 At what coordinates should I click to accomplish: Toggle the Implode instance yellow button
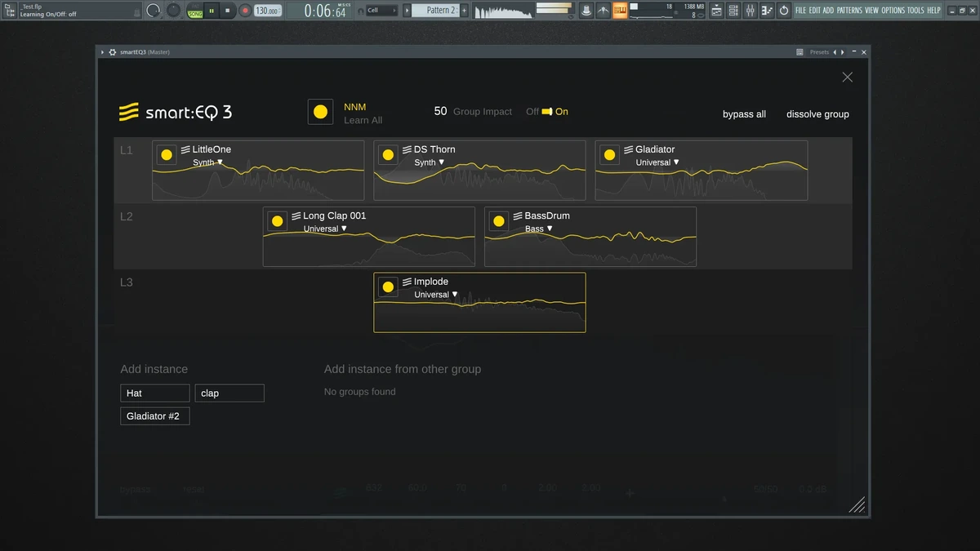[x=388, y=287]
